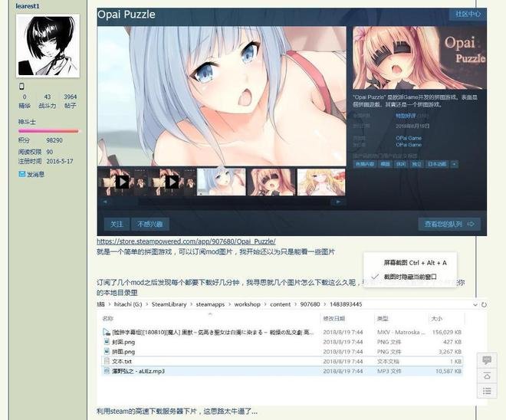The width and height of the screenshot is (506, 420).
Task: Play the second video thumbnail in the gallery
Action: pos(172,182)
